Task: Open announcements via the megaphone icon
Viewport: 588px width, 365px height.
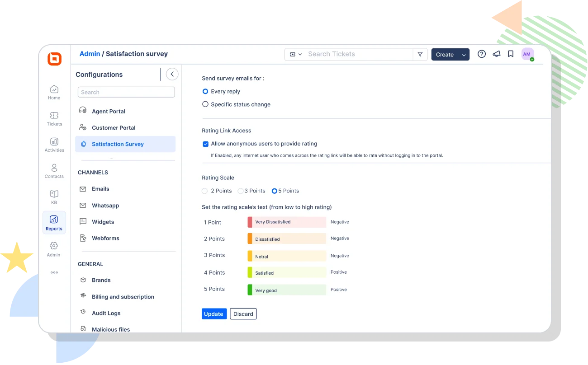Action: [x=496, y=54]
